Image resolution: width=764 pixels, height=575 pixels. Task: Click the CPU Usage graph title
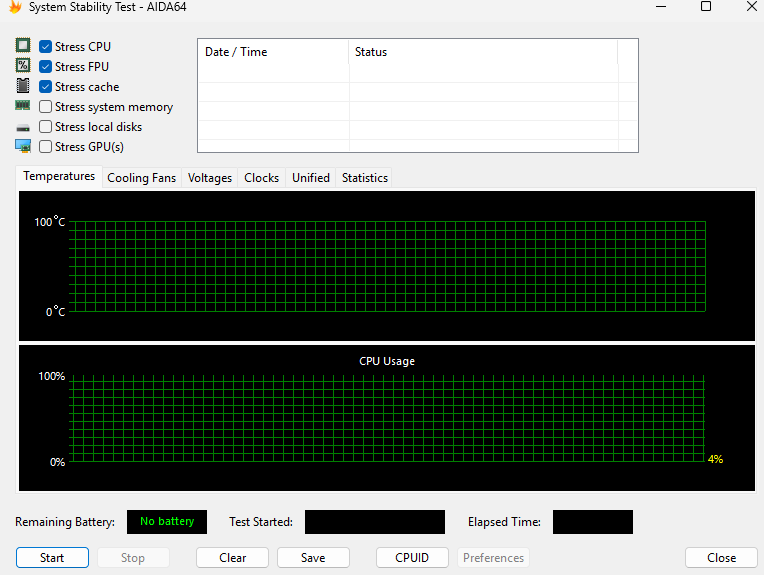387,361
